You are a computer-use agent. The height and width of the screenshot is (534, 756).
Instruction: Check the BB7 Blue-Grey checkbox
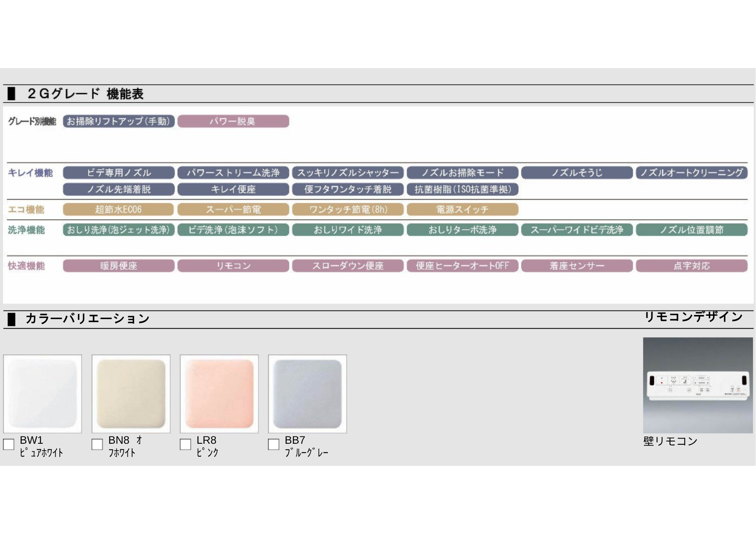pos(273,444)
